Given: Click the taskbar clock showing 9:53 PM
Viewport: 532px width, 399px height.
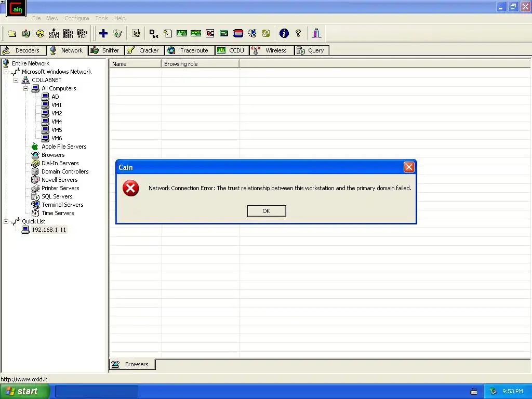Looking at the screenshot, I should pos(513,392).
